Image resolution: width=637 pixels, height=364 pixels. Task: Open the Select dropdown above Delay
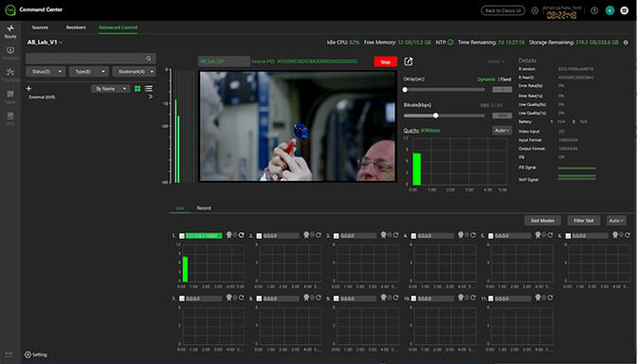tap(497, 62)
